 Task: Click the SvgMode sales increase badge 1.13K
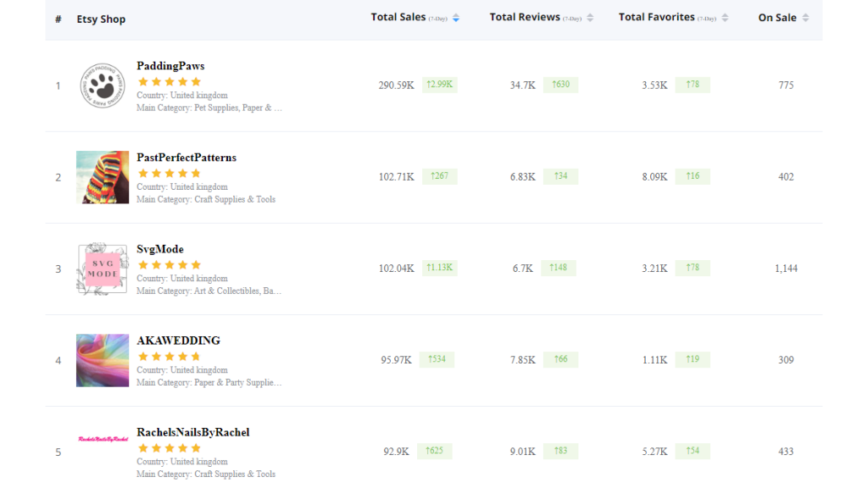pyautogui.click(x=439, y=268)
